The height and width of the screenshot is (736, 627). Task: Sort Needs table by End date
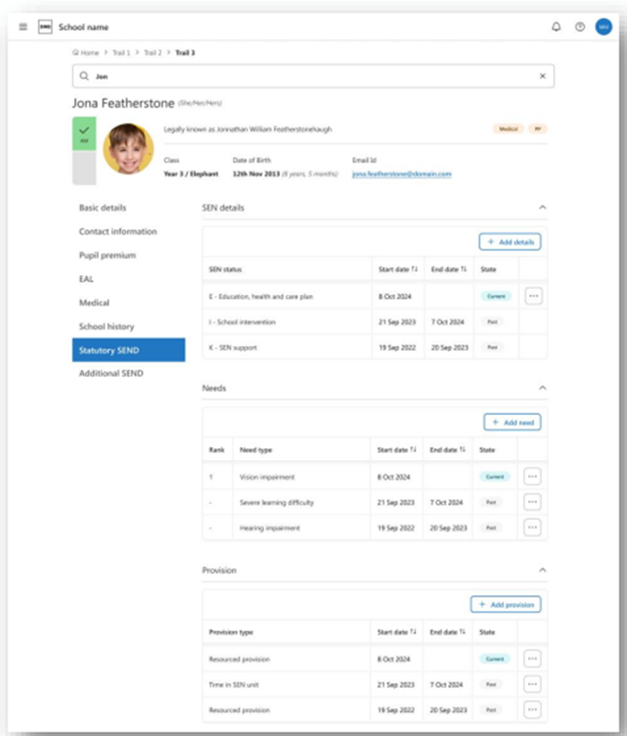[x=464, y=451]
